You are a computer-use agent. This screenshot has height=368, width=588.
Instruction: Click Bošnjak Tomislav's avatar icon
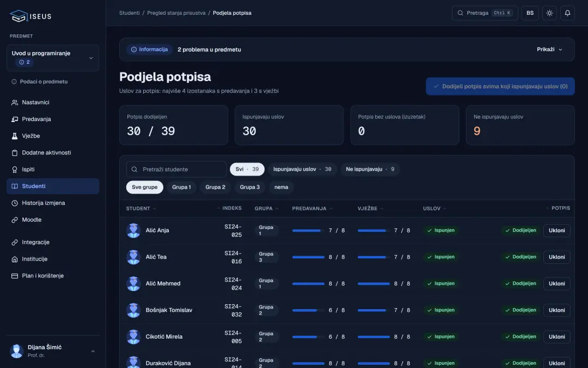click(x=133, y=310)
